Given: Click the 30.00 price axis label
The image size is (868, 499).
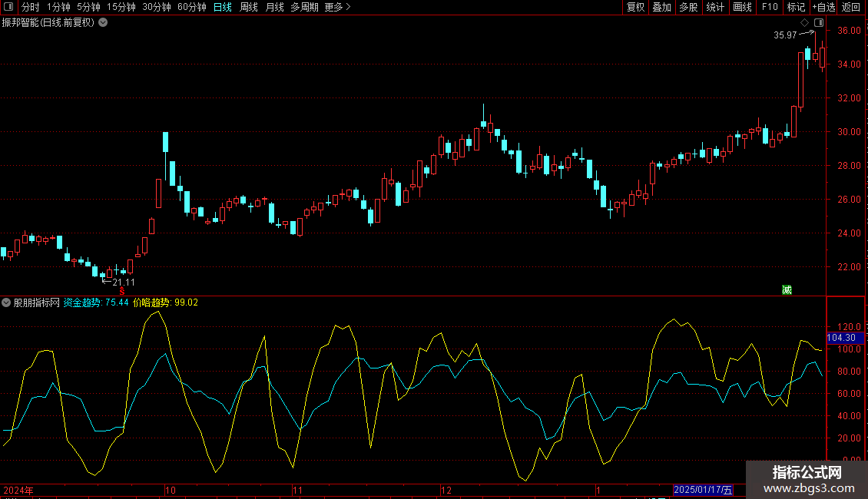Looking at the screenshot, I should coord(849,132).
